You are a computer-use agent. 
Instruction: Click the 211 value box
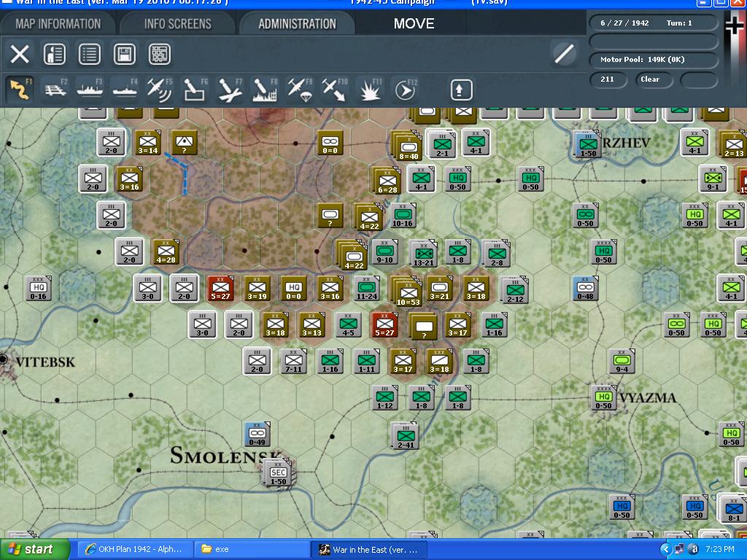click(x=608, y=79)
